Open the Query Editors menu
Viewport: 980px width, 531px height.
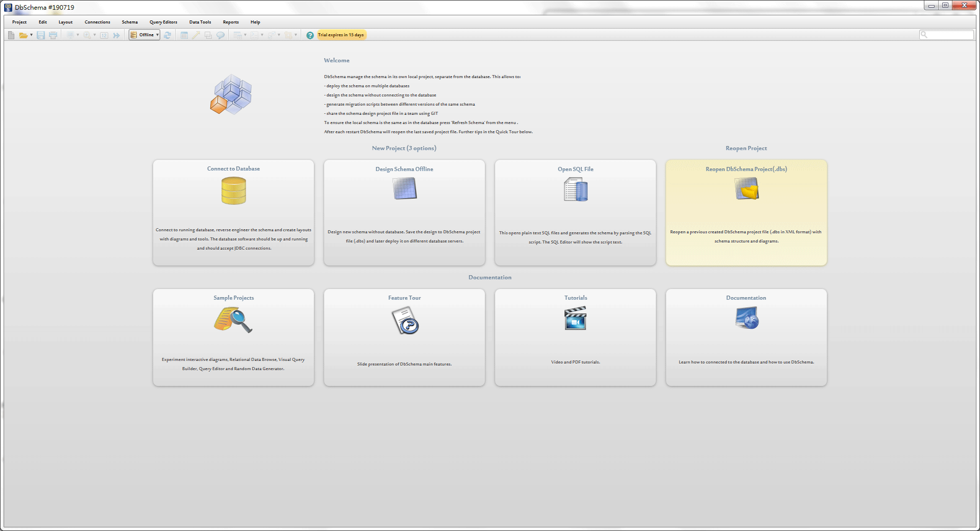pos(163,22)
